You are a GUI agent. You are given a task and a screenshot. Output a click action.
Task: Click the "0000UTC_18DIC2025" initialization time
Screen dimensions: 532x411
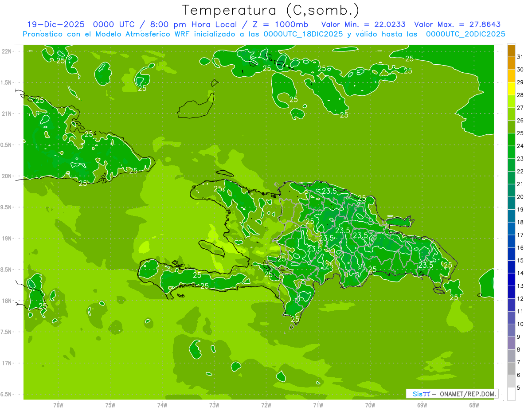tap(303, 34)
